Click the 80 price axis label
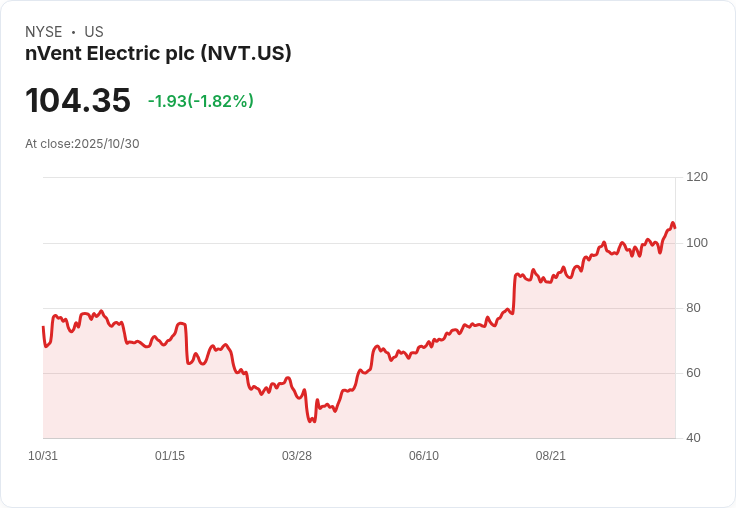 click(x=693, y=308)
